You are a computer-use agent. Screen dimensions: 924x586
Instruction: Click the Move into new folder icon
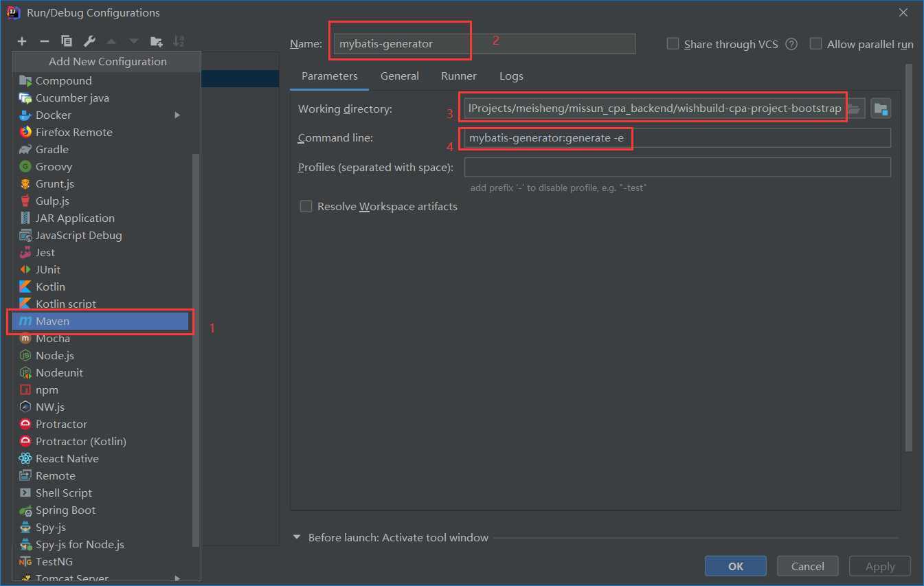pyautogui.click(x=157, y=41)
